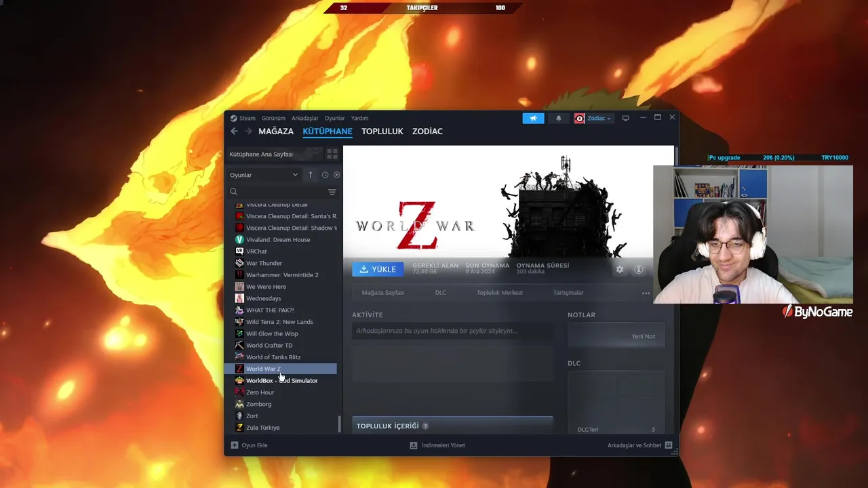Expand the Oyunlar filter dropdown
868x488 pixels.
click(x=264, y=175)
